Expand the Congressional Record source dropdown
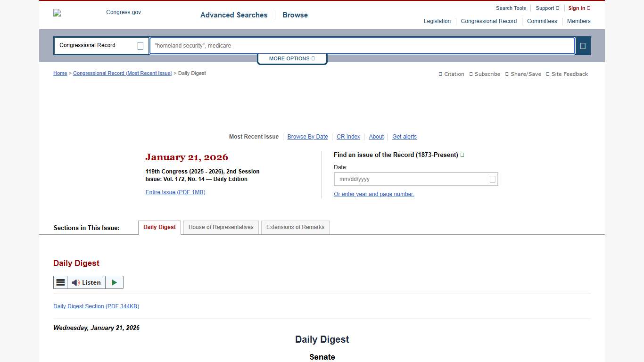Image resolution: width=644 pixels, height=362 pixels. [140, 46]
